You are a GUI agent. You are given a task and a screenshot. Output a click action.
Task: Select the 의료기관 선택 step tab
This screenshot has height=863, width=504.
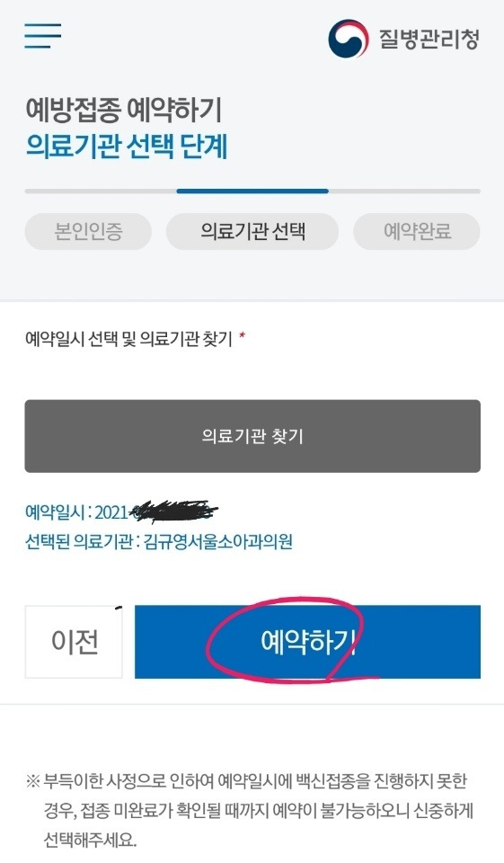point(252,231)
